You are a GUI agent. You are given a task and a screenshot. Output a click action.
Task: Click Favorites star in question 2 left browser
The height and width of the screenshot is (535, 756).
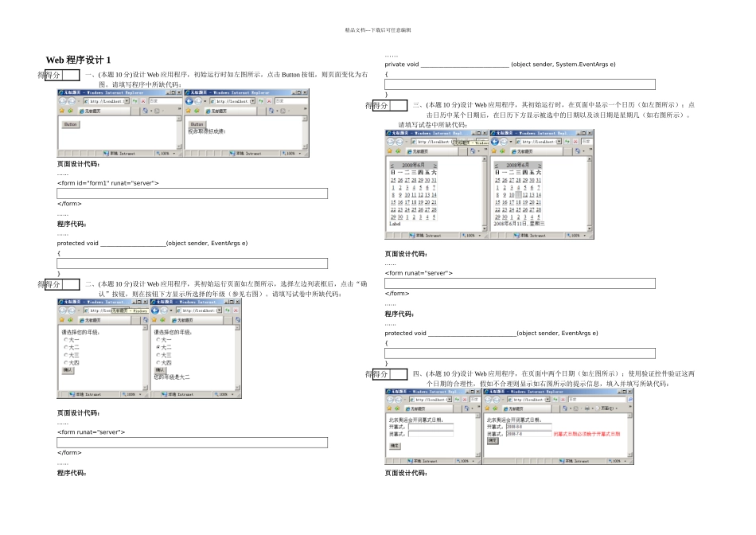(62, 320)
